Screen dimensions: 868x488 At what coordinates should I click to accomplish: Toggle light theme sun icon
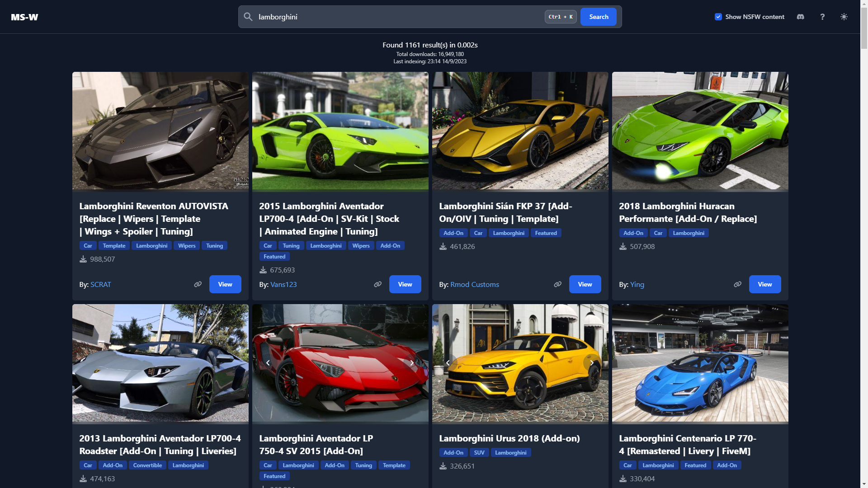[844, 17]
